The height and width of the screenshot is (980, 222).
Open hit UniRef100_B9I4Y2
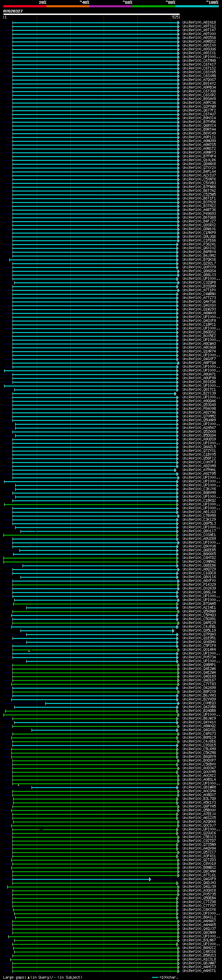[199, 84]
